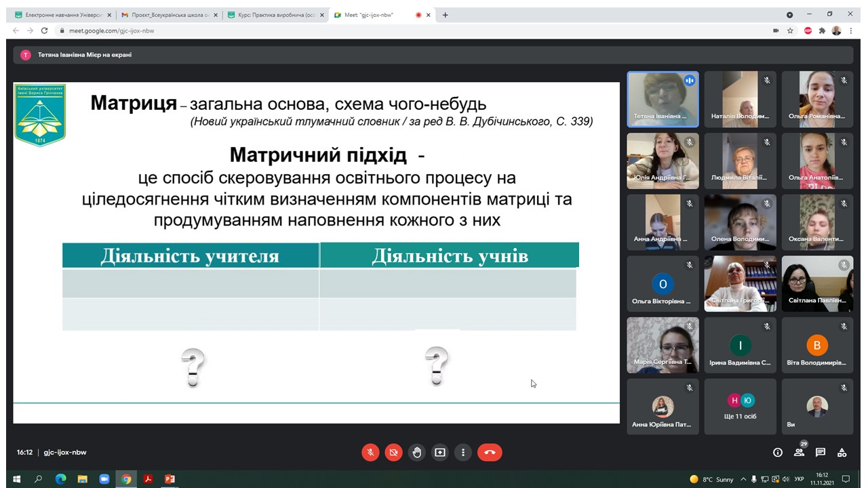Leave the call with the hangup button
Image resolution: width=868 pixels, height=488 pixels.
pos(490,452)
